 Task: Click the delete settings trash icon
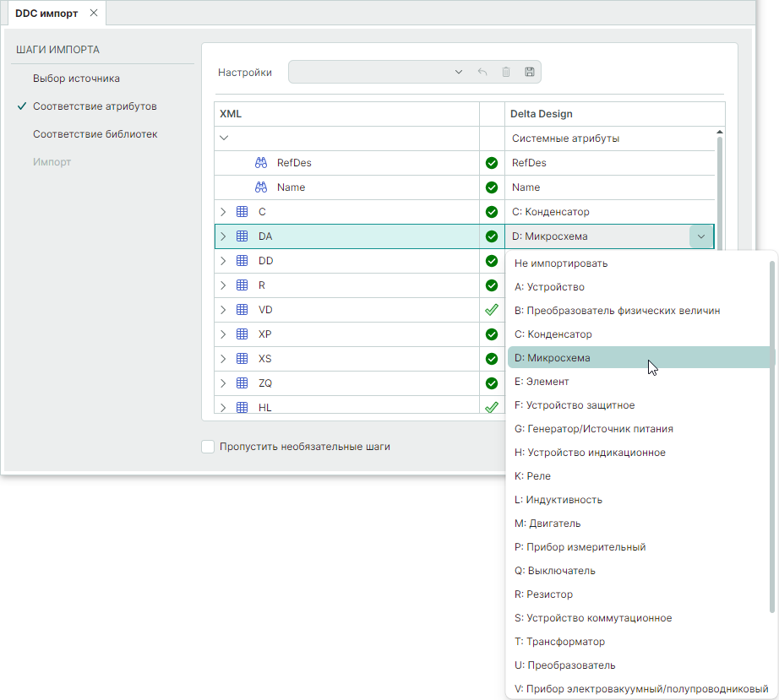tap(506, 73)
